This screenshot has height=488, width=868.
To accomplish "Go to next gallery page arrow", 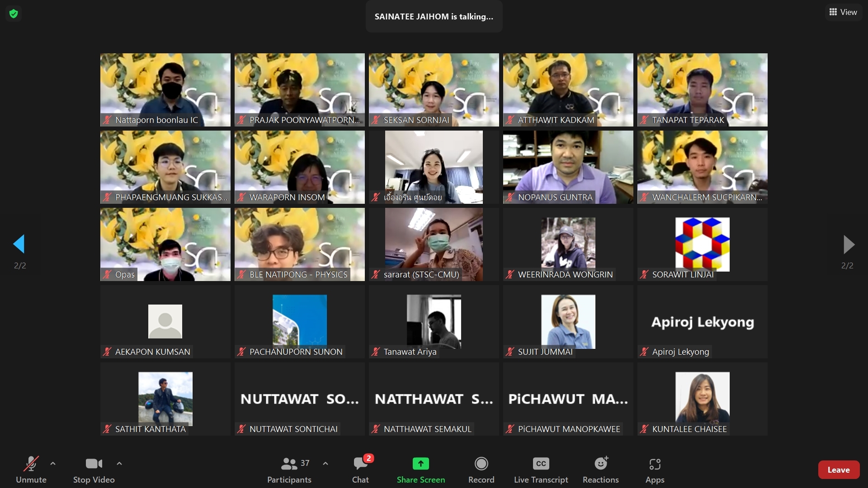I will coord(849,244).
